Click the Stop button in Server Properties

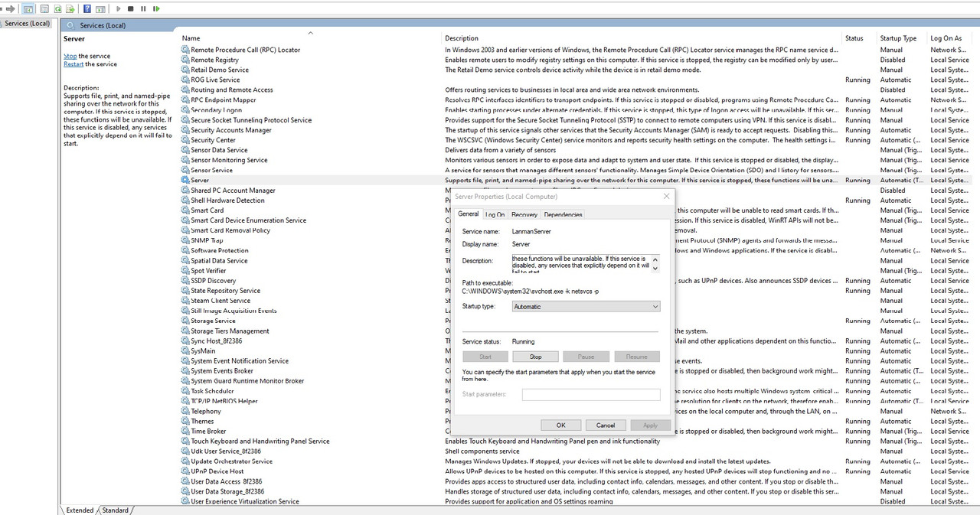pos(536,357)
